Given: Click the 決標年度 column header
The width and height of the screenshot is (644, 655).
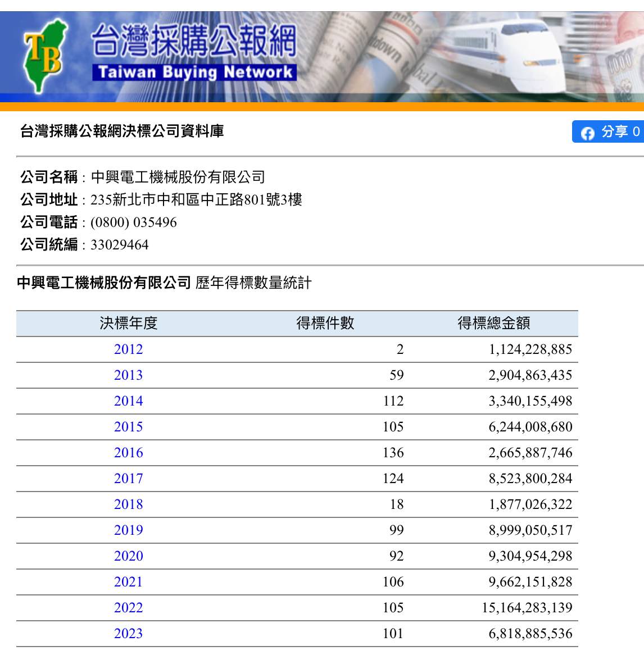Looking at the screenshot, I should (x=128, y=324).
